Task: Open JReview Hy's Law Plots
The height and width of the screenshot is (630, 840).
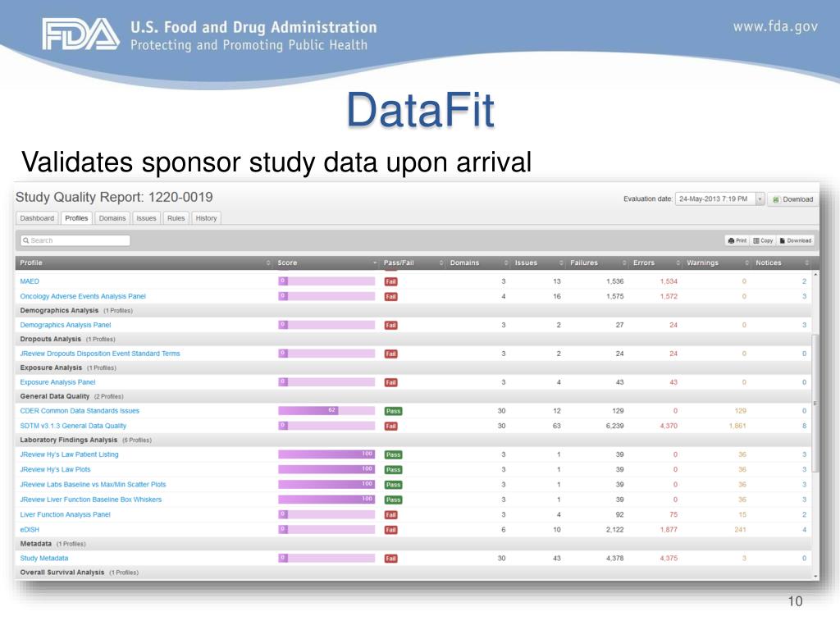Action: (55, 469)
